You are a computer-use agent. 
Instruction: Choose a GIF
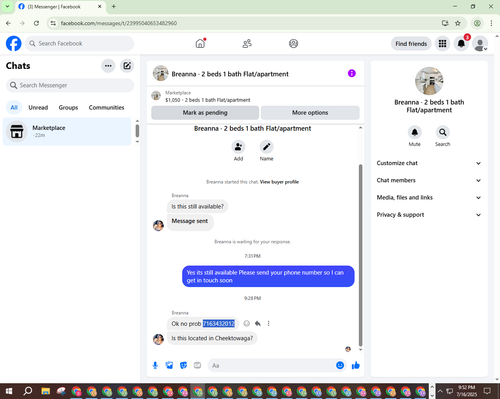click(x=197, y=365)
